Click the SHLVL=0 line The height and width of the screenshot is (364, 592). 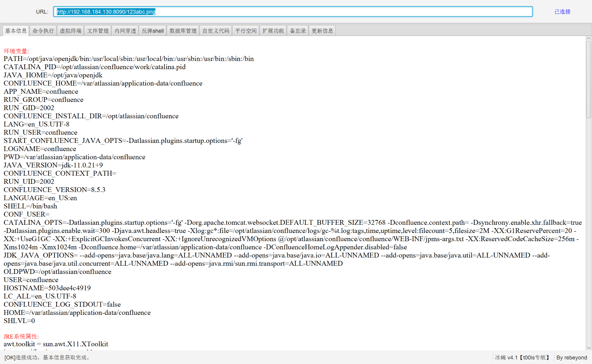coord(19,321)
